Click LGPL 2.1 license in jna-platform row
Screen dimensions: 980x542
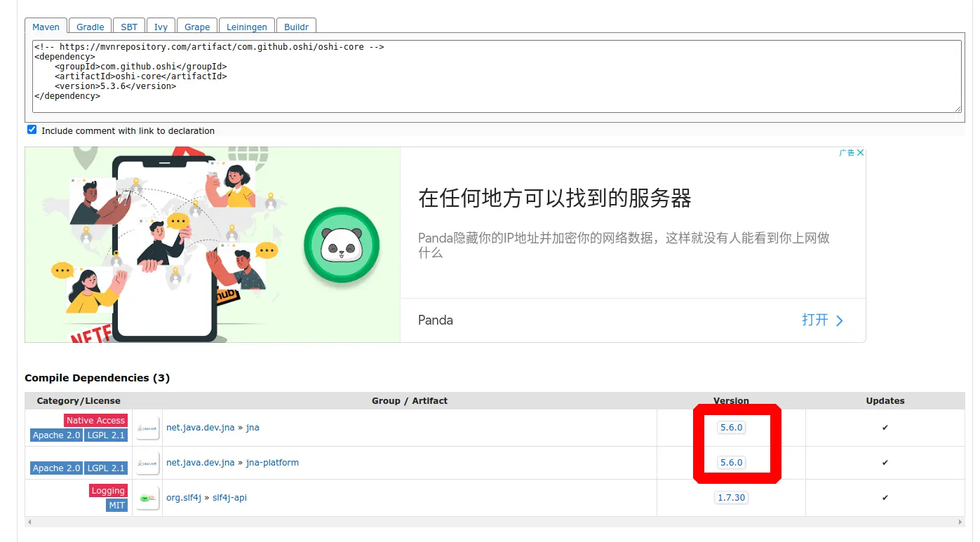[x=106, y=468]
